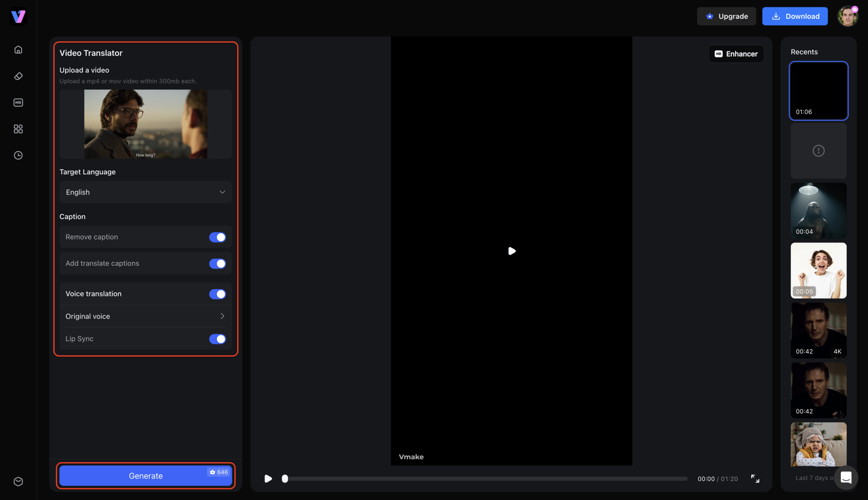The image size is (868, 500).
Task: Select the eraser tool icon in sidebar
Action: point(18,76)
